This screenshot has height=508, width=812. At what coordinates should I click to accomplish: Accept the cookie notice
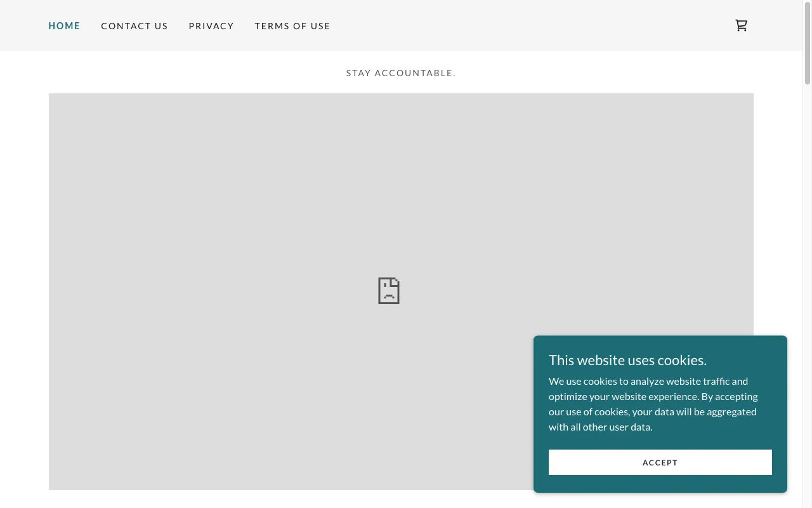point(660,462)
